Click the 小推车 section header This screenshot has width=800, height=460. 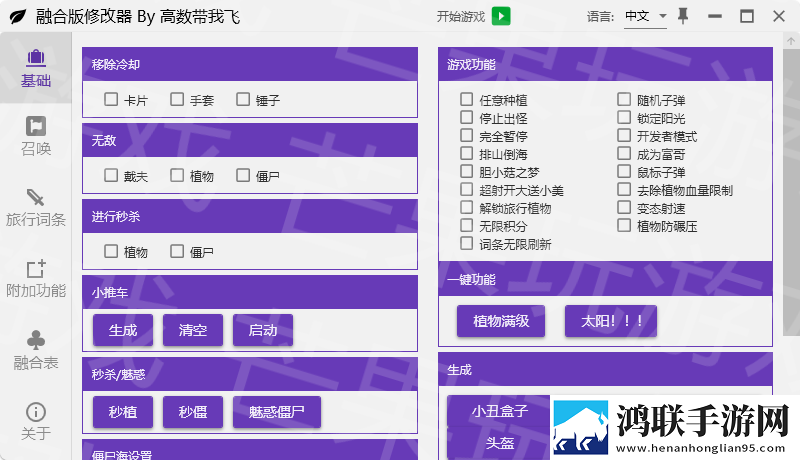[250, 292]
